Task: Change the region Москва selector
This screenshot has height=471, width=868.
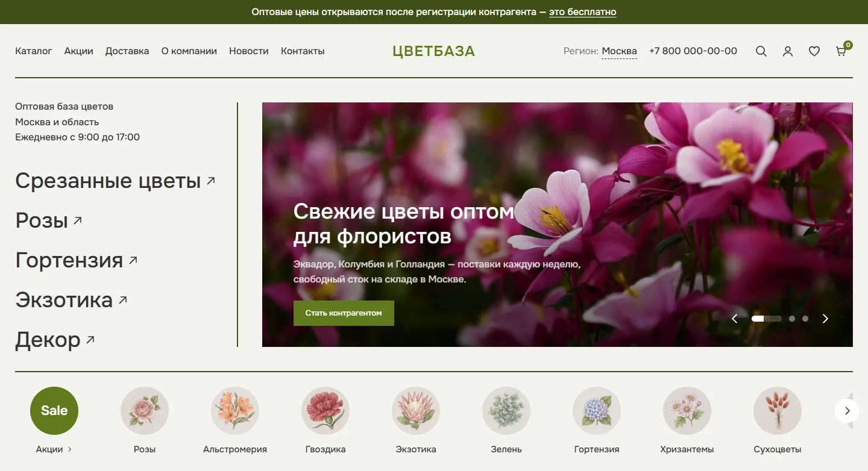Action: pos(619,51)
